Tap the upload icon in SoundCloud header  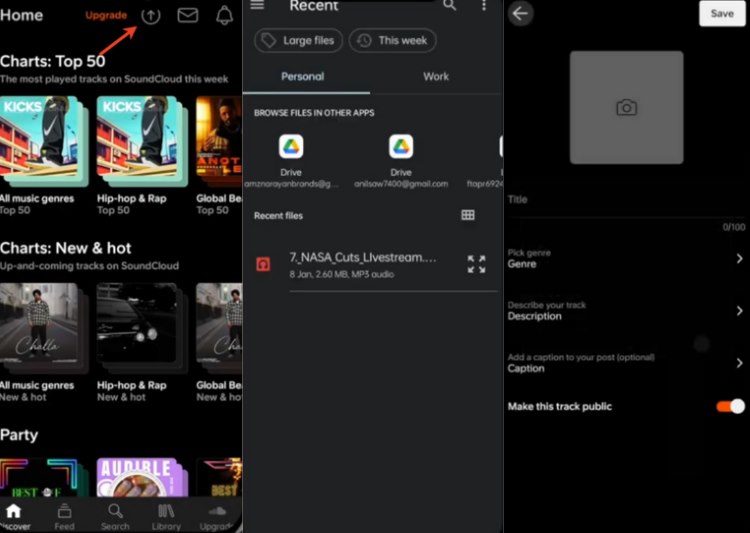pyautogui.click(x=151, y=16)
